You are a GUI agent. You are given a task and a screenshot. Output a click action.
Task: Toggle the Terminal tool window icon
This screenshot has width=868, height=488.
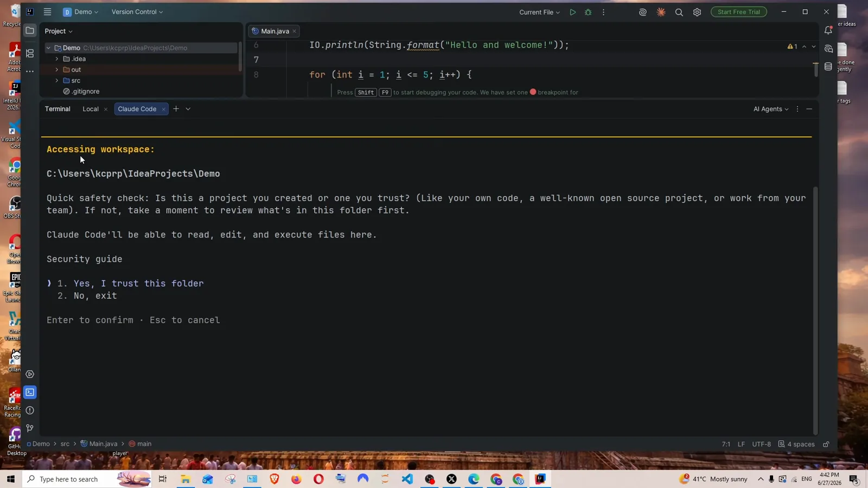point(30,392)
